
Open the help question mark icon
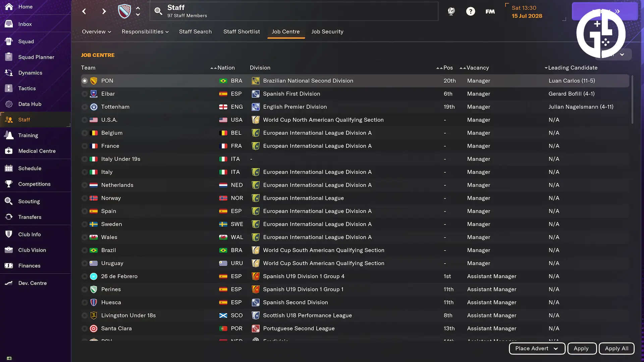pos(471,11)
